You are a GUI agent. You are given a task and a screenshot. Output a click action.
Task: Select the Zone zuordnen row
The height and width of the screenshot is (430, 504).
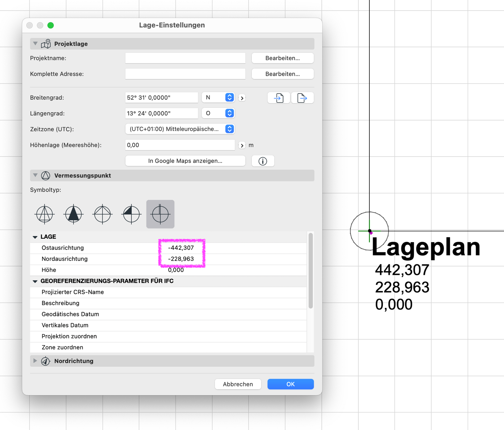pos(168,347)
